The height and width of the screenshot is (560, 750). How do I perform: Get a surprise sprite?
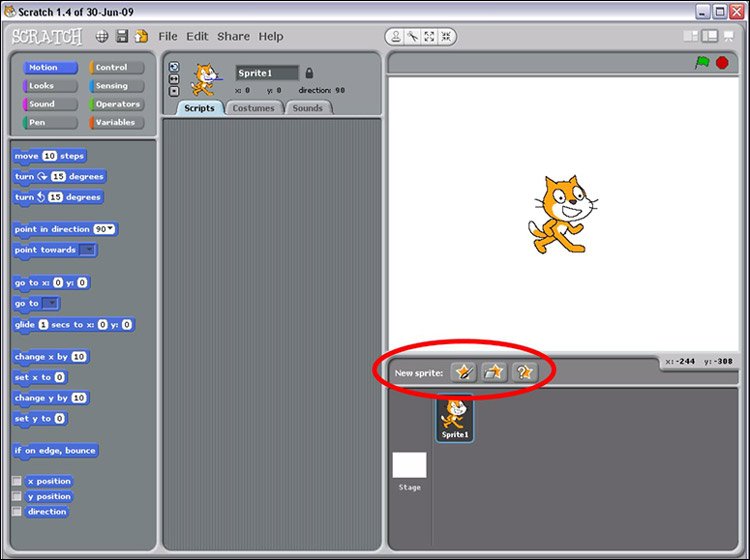click(x=524, y=372)
